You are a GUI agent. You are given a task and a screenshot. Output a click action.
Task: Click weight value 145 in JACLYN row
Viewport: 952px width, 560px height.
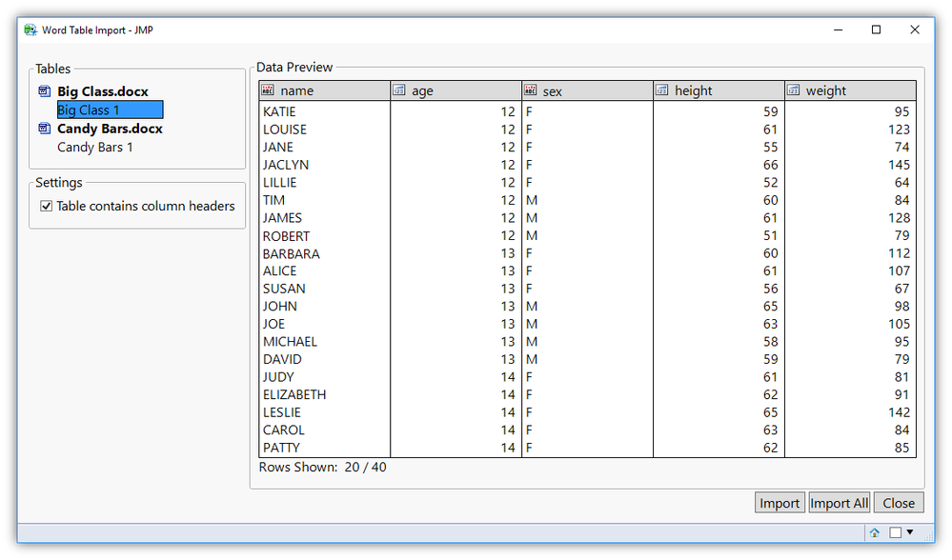click(899, 165)
